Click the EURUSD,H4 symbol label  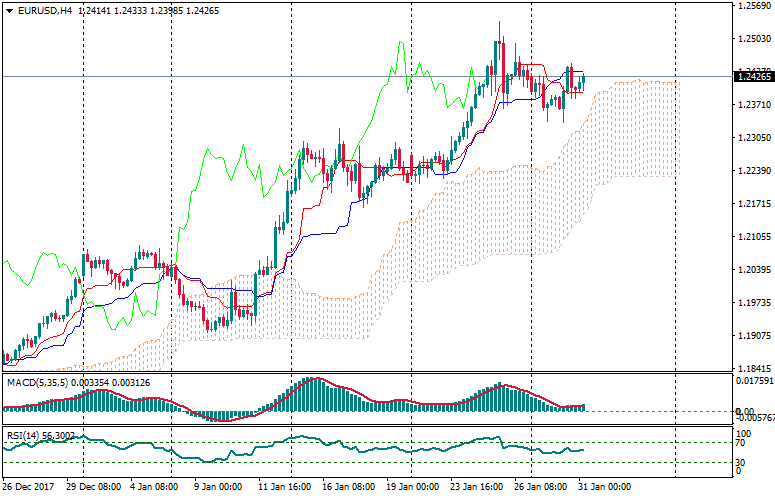click(43, 10)
